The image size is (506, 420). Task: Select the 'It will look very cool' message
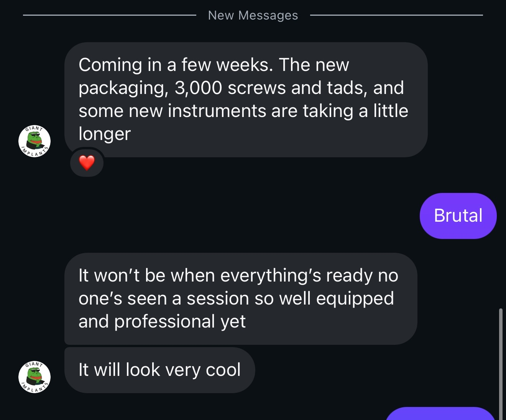[159, 370]
